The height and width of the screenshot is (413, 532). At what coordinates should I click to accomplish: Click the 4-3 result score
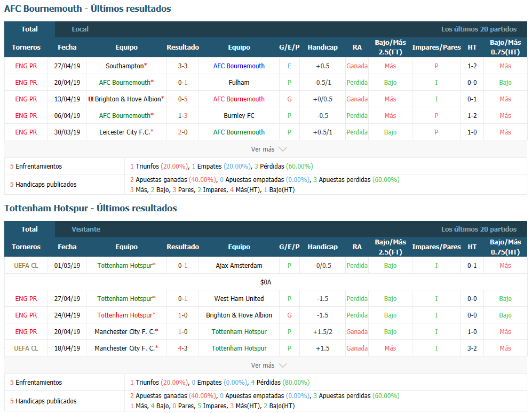click(182, 348)
